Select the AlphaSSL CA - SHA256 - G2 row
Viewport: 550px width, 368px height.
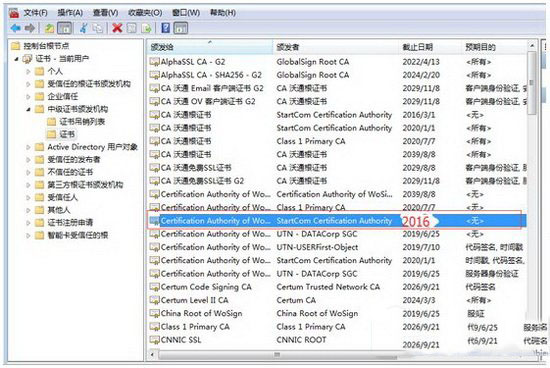coord(337,75)
